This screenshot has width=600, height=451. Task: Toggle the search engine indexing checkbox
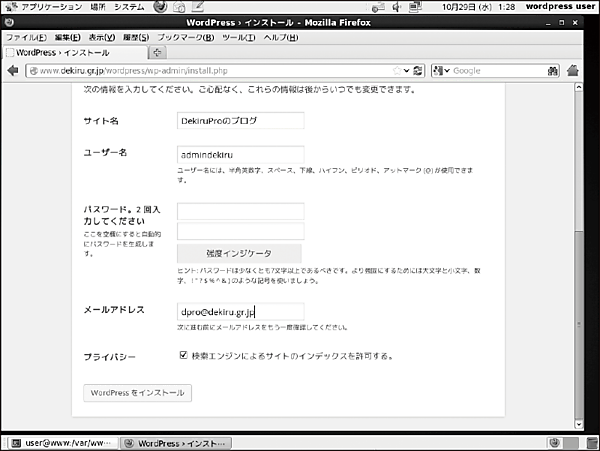183,355
